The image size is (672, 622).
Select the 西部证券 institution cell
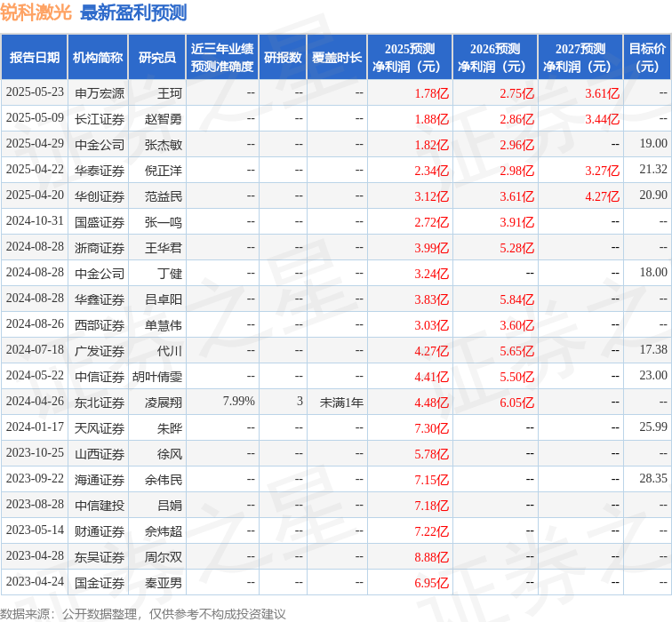pos(100,325)
